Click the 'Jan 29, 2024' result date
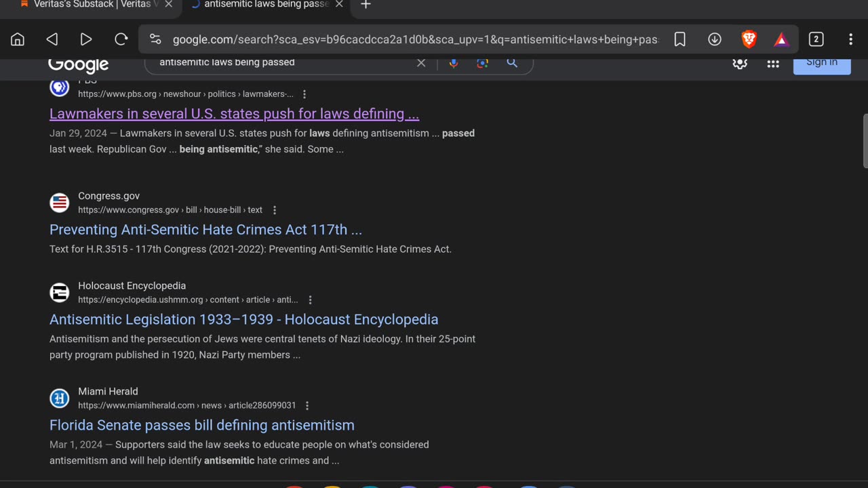The height and width of the screenshot is (488, 868). [x=78, y=133]
